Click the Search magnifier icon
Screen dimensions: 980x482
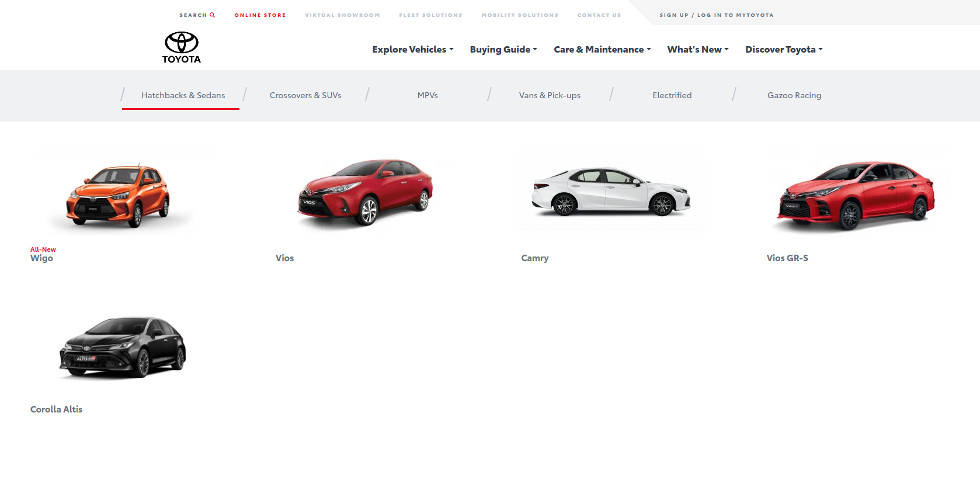(x=213, y=15)
